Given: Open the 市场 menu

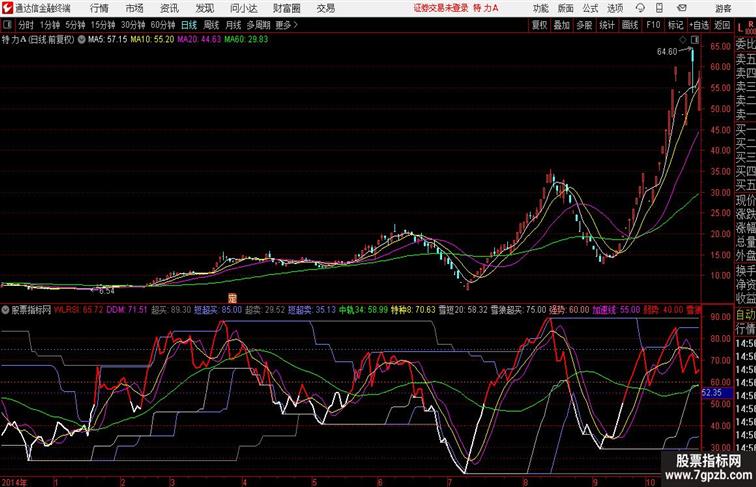Looking at the screenshot, I should point(135,8).
